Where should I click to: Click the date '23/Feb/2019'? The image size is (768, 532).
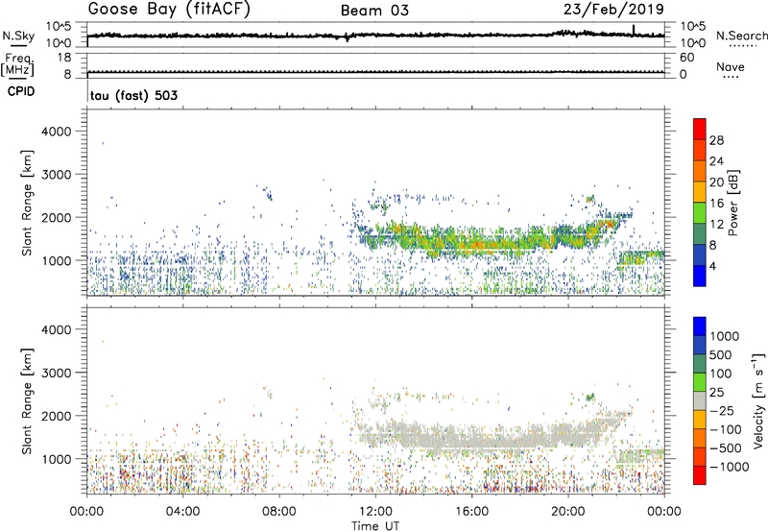[613, 9]
